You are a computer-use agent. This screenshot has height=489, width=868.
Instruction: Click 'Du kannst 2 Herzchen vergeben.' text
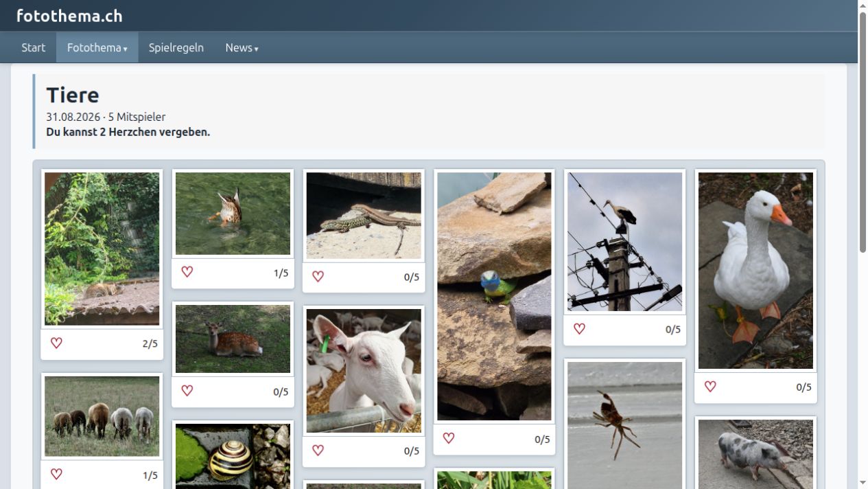pyautogui.click(x=128, y=132)
